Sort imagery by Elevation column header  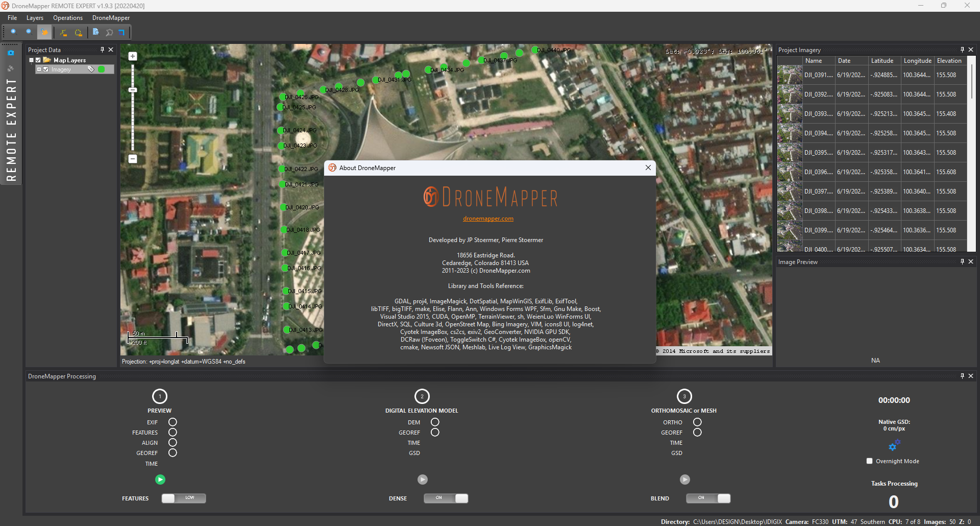point(950,61)
